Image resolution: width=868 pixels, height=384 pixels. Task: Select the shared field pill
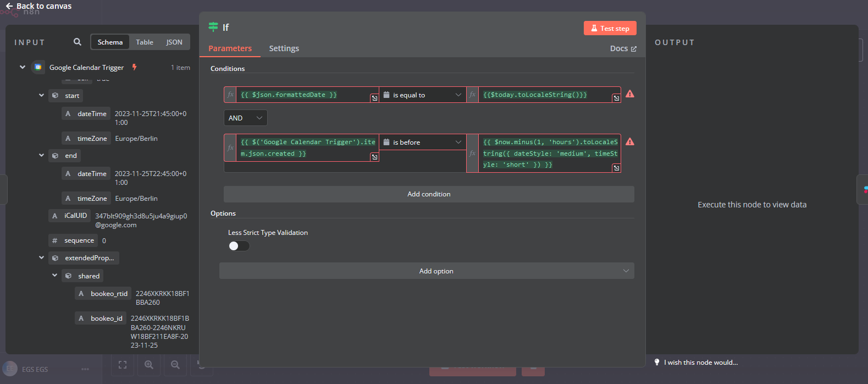pyautogui.click(x=82, y=276)
